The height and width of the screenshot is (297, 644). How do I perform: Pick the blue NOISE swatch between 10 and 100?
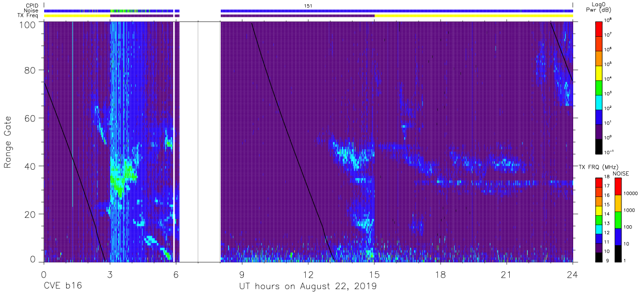coord(618,237)
